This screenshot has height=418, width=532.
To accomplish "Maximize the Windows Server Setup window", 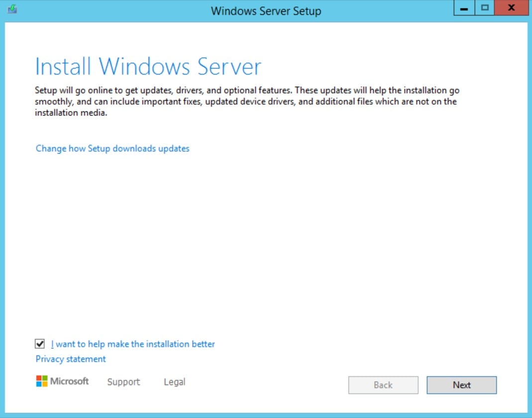I will pos(485,8).
